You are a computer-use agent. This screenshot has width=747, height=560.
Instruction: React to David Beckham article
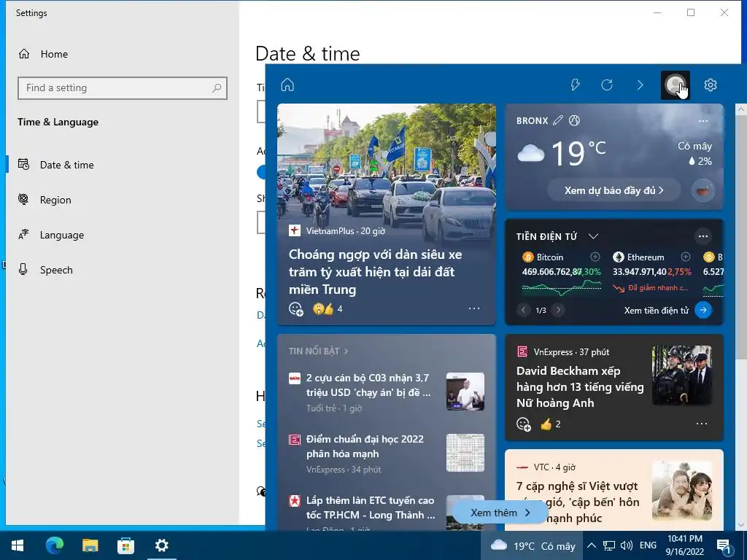coord(524,424)
